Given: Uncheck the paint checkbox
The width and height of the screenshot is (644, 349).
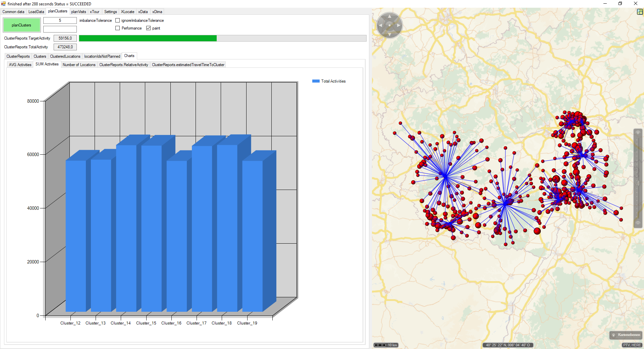Looking at the screenshot, I should [x=149, y=28].
